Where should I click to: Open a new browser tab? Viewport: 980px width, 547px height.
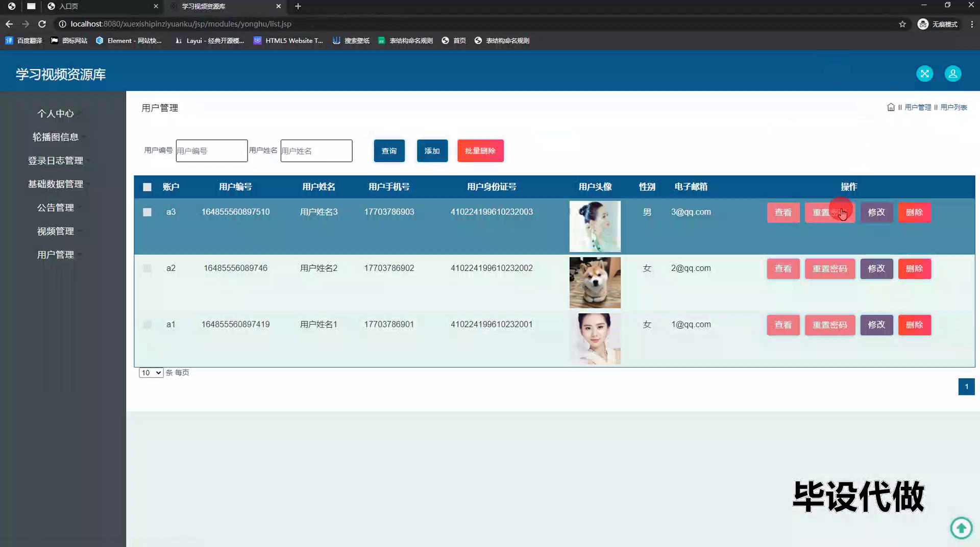point(298,6)
